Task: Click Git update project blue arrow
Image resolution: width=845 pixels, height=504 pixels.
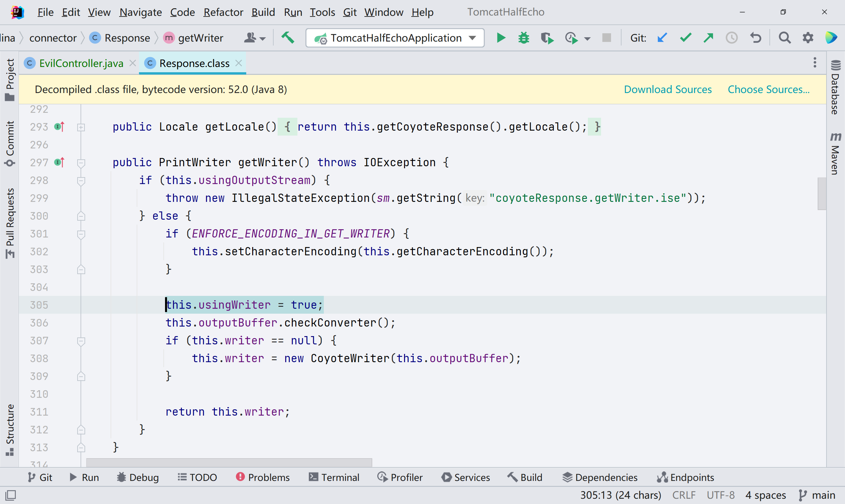Action: [662, 38]
